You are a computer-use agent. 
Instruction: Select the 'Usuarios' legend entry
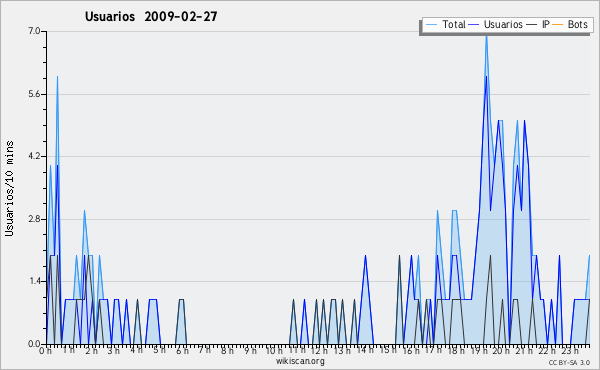coord(503,24)
